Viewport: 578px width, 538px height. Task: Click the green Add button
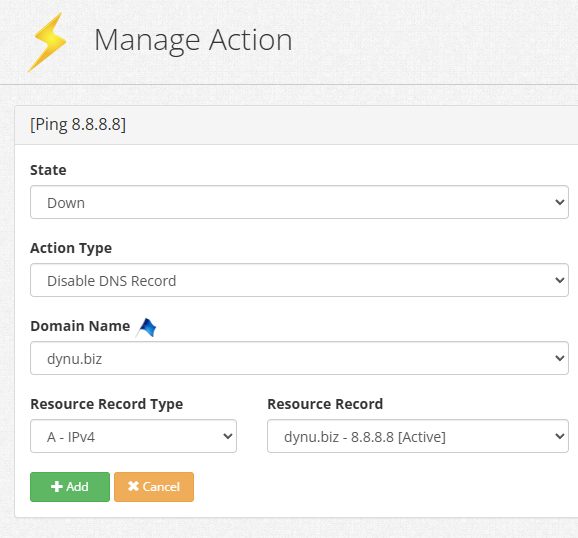[x=70, y=487]
